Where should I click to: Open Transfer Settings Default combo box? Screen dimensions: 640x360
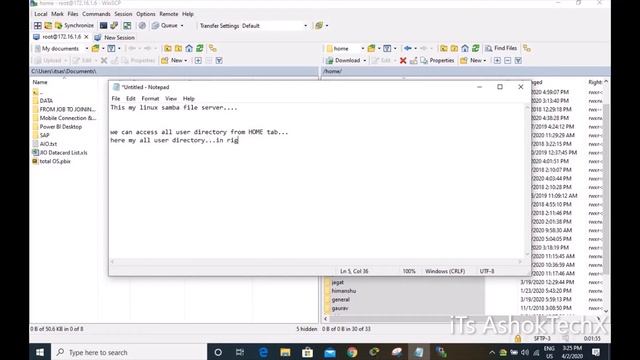(274, 25)
